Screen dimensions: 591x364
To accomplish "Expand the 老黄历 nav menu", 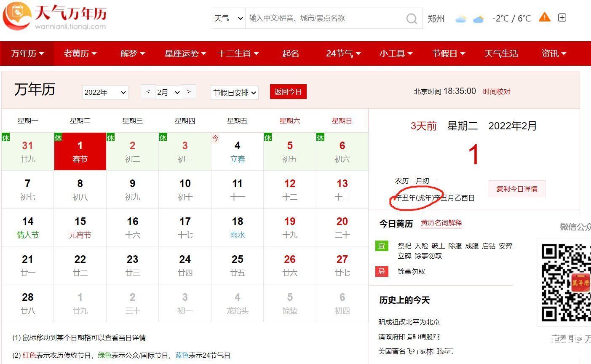I will pyautogui.click(x=80, y=54).
